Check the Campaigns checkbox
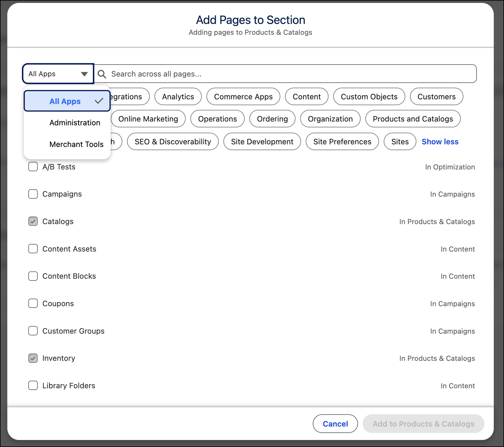The image size is (504, 447). point(33,194)
